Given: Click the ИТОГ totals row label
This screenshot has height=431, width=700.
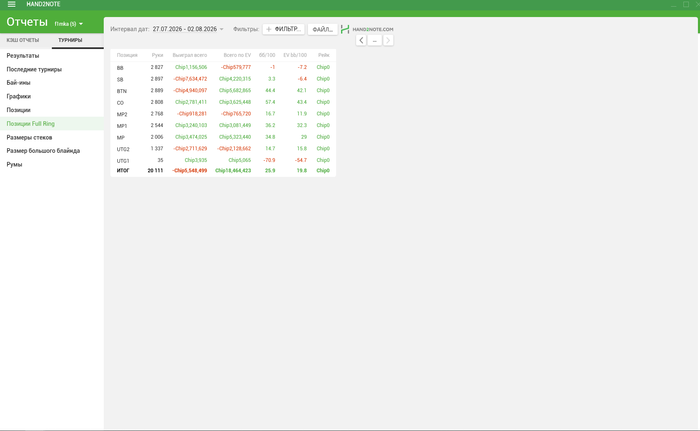Looking at the screenshot, I should (123, 171).
